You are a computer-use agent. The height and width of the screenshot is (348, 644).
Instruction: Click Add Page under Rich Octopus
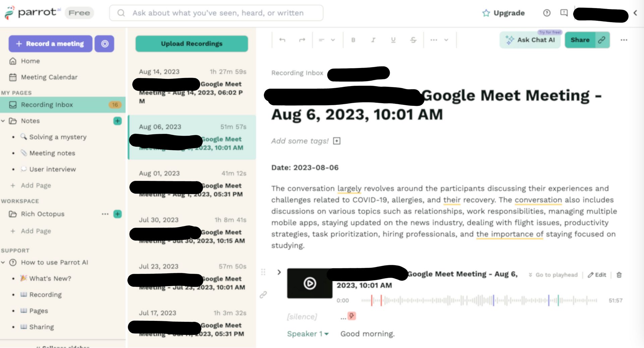click(x=31, y=231)
